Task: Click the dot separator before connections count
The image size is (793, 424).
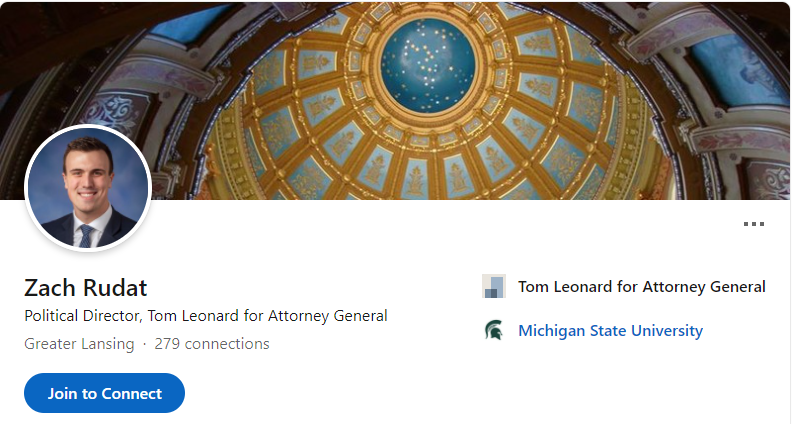Action: (144, 344)
